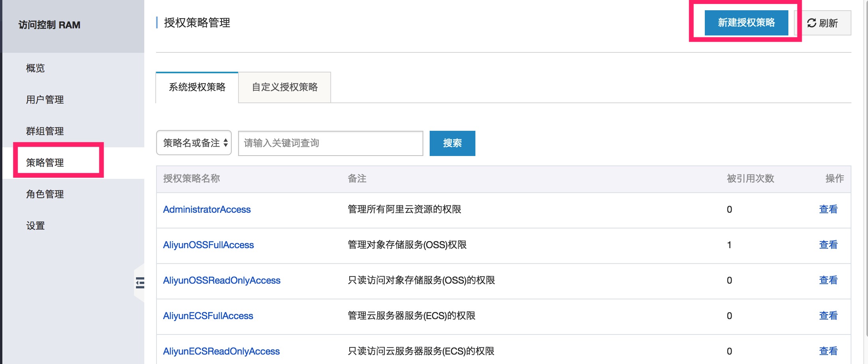This screenshot has width=868, height=364.
Task: Click 查看 for AliyunECSFullAccess
Action: click(x=828, y=316)
